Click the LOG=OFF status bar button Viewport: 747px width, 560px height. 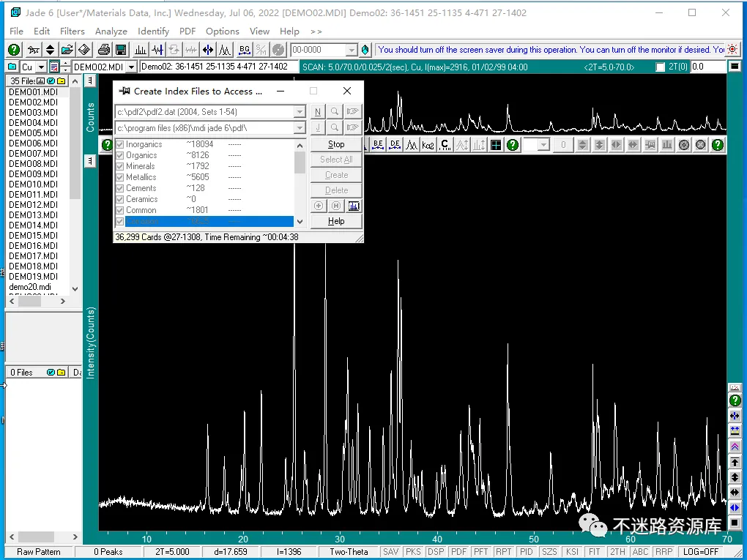tap(701, 552)
